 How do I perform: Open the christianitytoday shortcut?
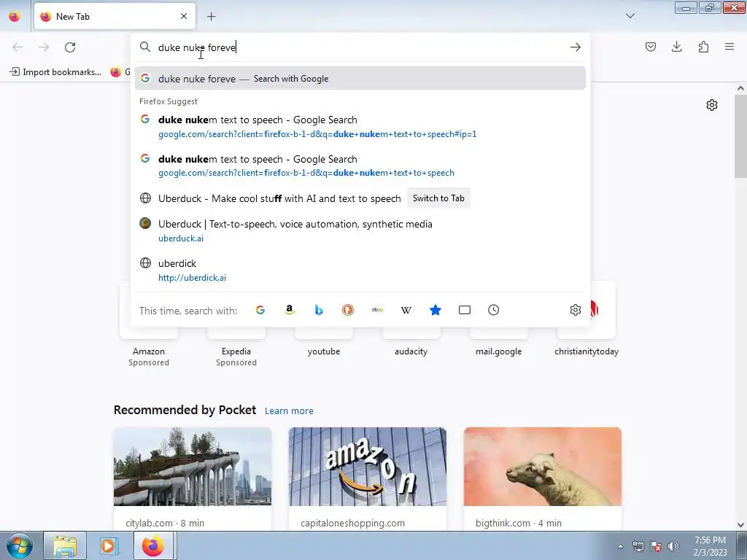tap(586, 351)
